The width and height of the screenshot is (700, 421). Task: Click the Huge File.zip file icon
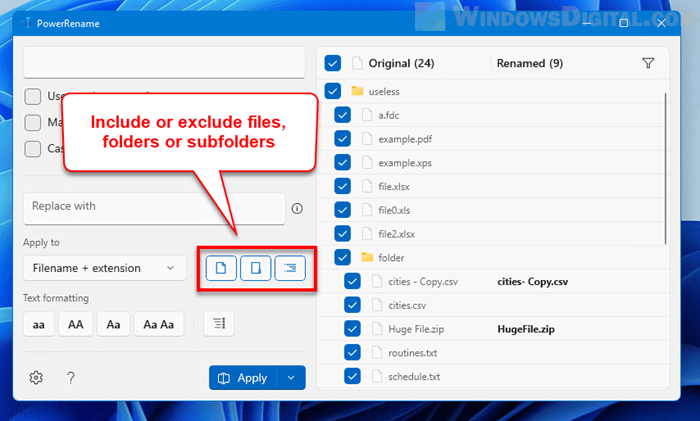coord(377,329)
